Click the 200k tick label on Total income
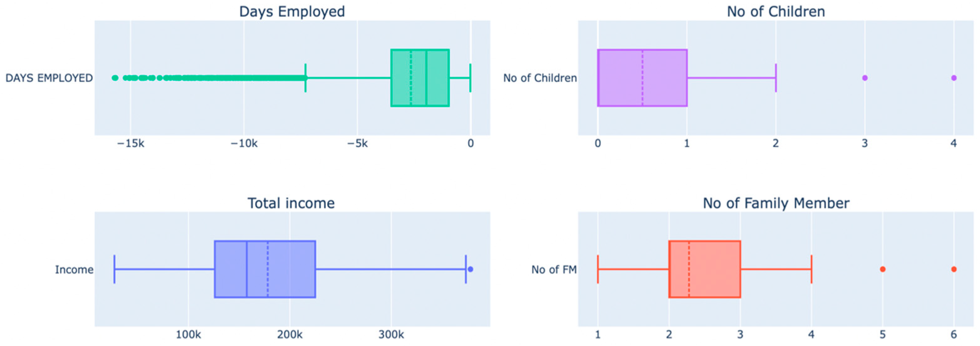This screenshot has width=980, height=346. click(x=289, y=335)
